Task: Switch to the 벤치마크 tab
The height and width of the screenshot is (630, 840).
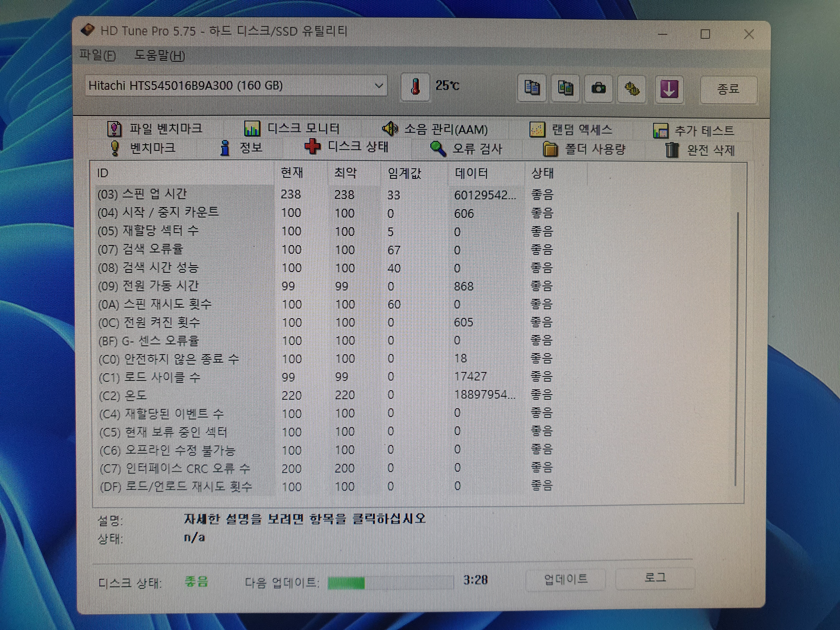Action: pos(142,148)
